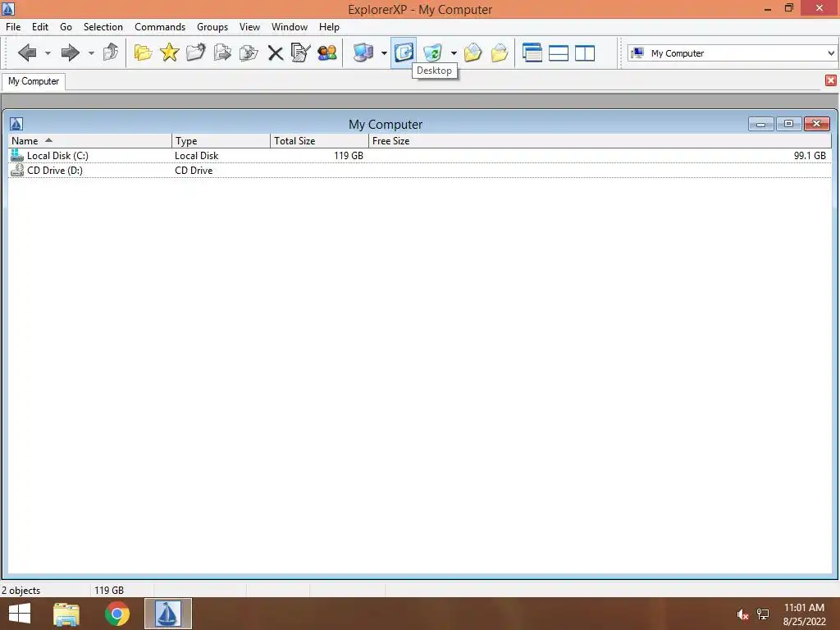
Task: Create a new folder via toolbar icon
Action: (x=195, y=52)
